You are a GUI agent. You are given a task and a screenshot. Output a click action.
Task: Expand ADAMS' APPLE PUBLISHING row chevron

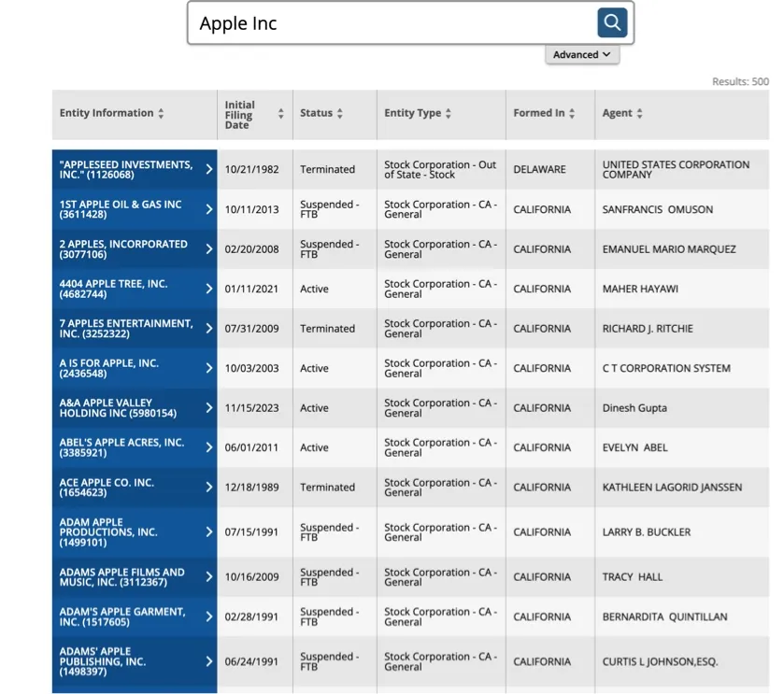coord(209,661)
